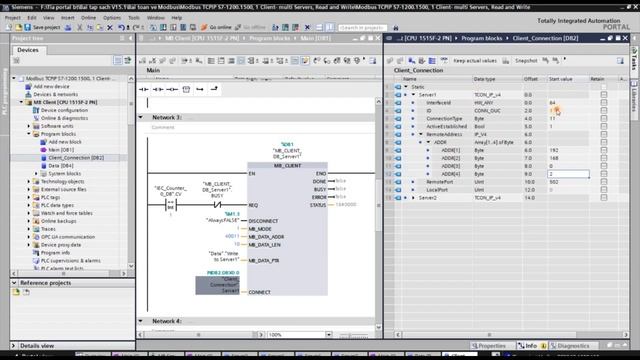
Task: Click the Search in project field
Action: click(x=362, y=28)
